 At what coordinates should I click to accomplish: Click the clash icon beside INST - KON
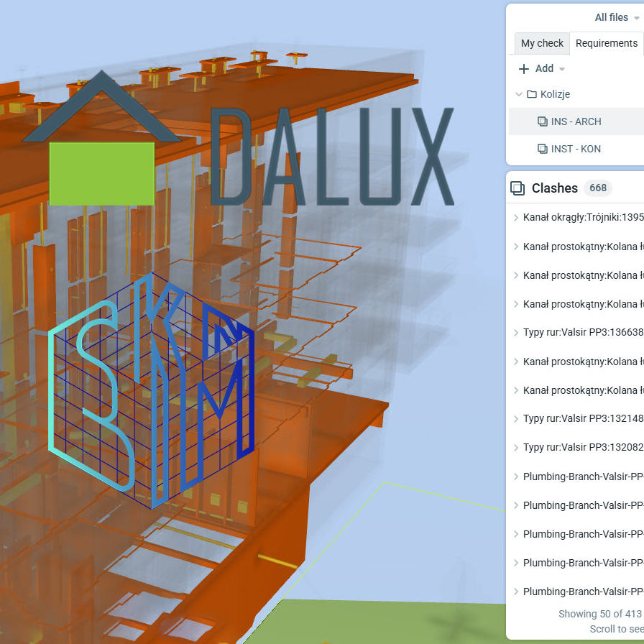tap(543, 149)
